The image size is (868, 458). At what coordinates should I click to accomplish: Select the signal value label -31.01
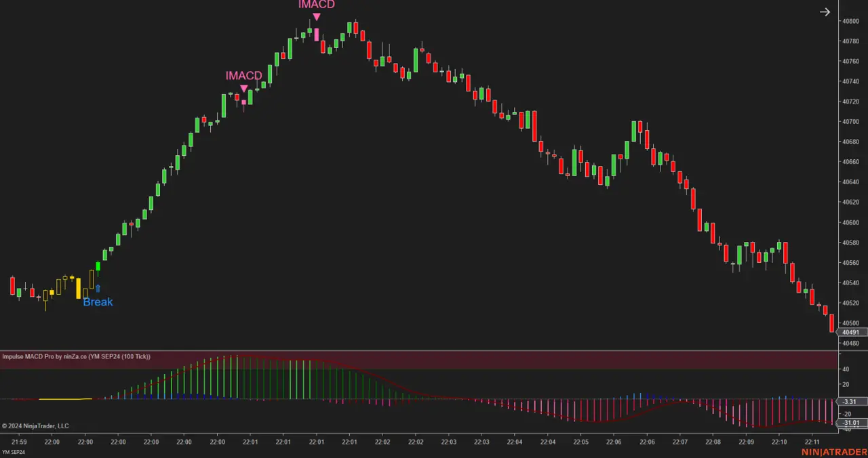(x=850, y=423)
